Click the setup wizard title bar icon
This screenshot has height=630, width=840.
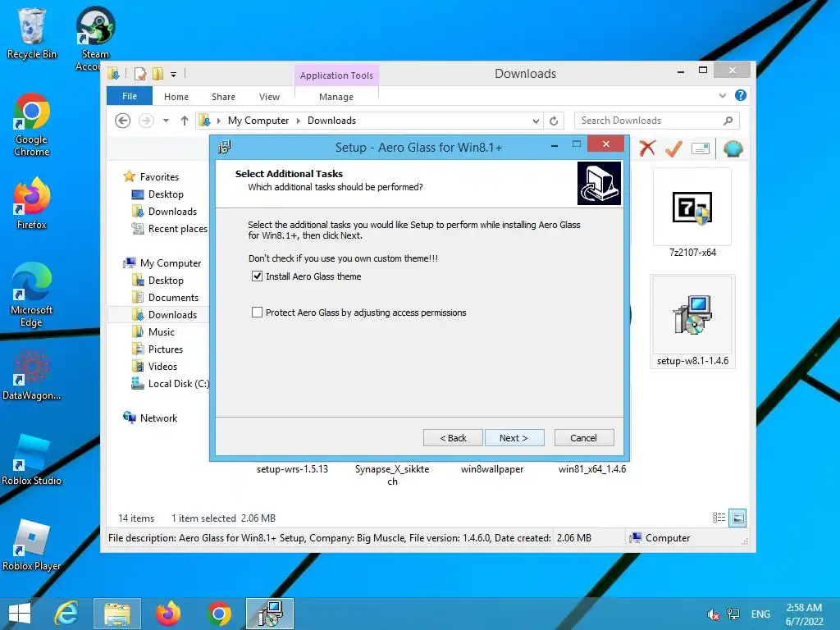click(225, 147)
